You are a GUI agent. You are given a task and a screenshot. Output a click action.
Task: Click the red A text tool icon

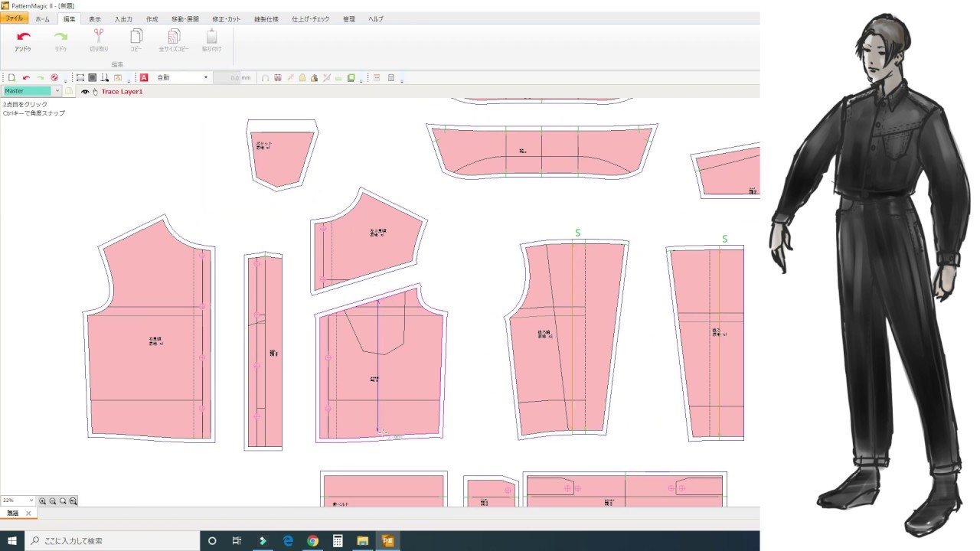(x=143, y=77)
